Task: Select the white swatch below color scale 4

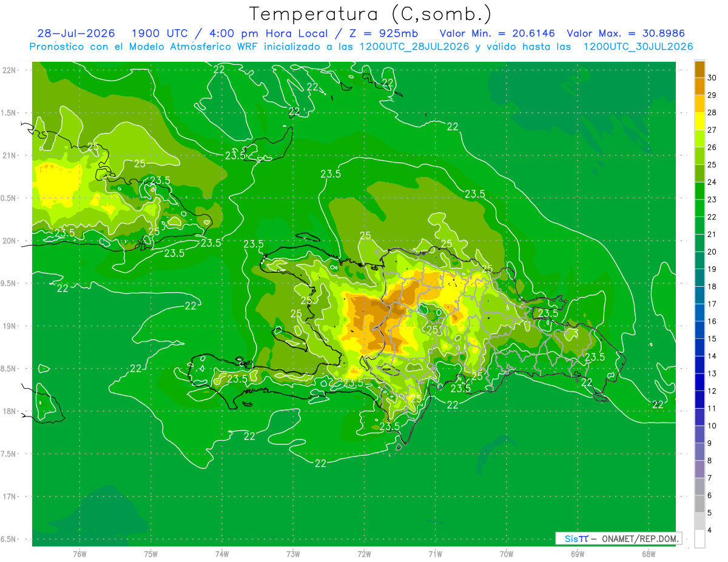Action: (x=699, y=539)
